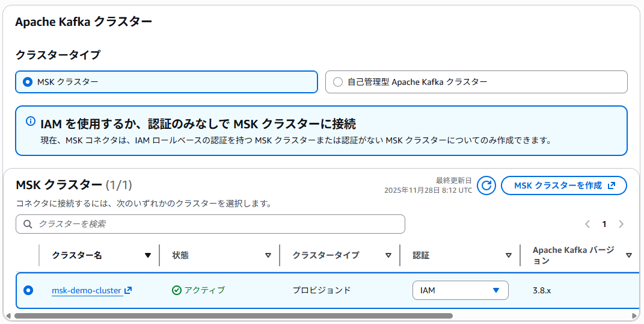This screenshot has height=324, width=644.
Task: Click the external link icon beside msk-demo-cluster
Action: (x=128, y=290)
